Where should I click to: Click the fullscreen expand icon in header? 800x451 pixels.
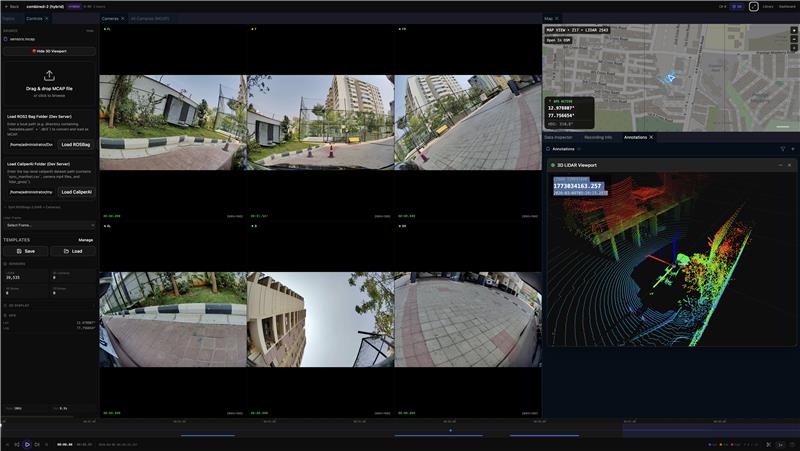click(x=754, y=6)
